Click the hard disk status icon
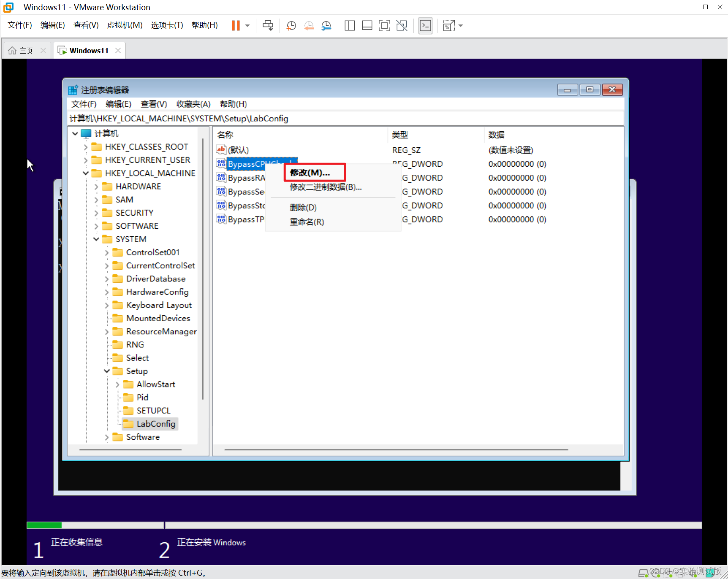Screen dimensions: 728x579 [x=644, y=573]
